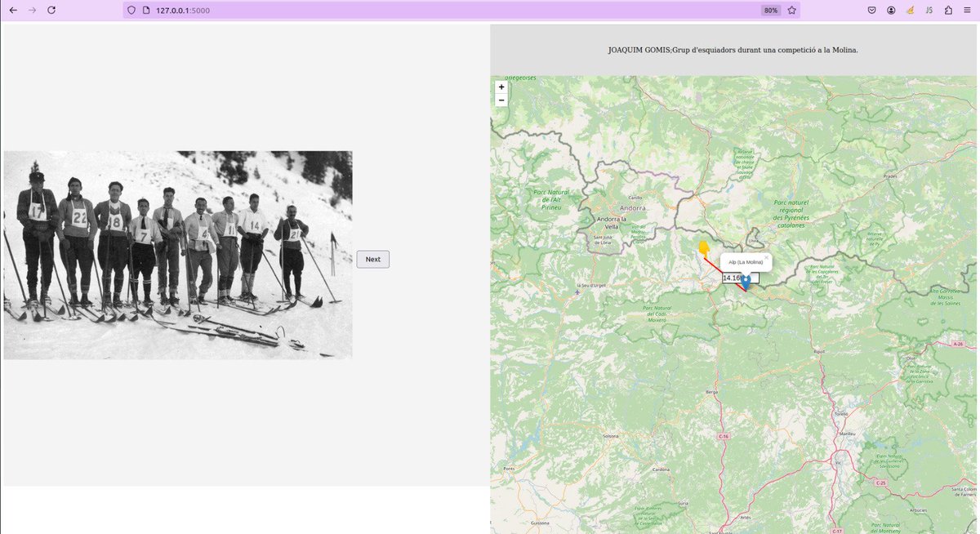The image size is (980, 534).
Task: Click the skiers group black-and-white photo
Action: [x=178, y=255]
